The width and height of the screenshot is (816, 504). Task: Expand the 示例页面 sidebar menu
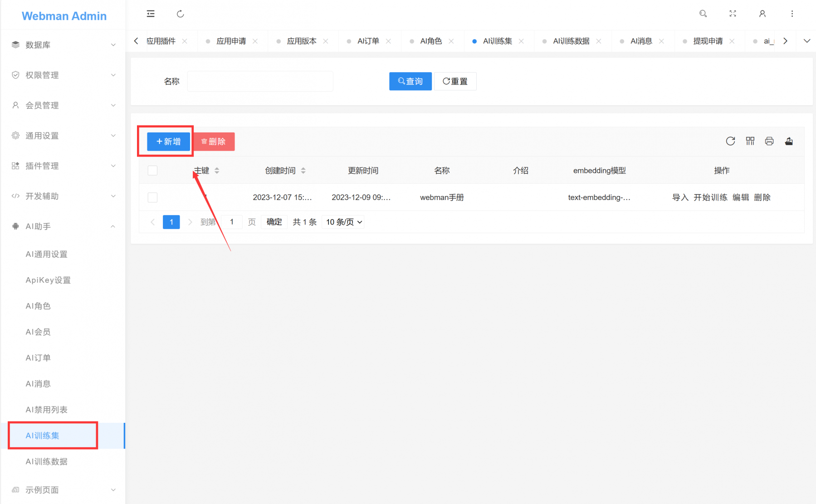[63, 490]
